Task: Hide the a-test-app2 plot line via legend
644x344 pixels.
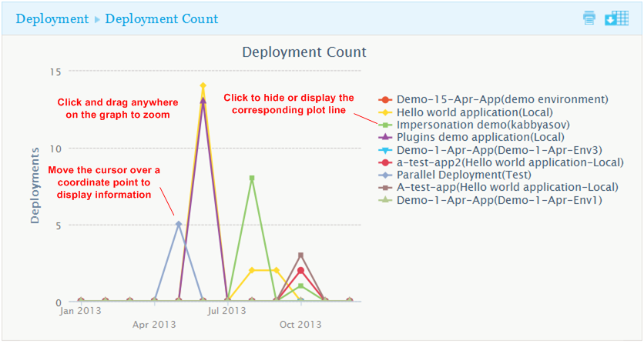Action: coord(501,162)
